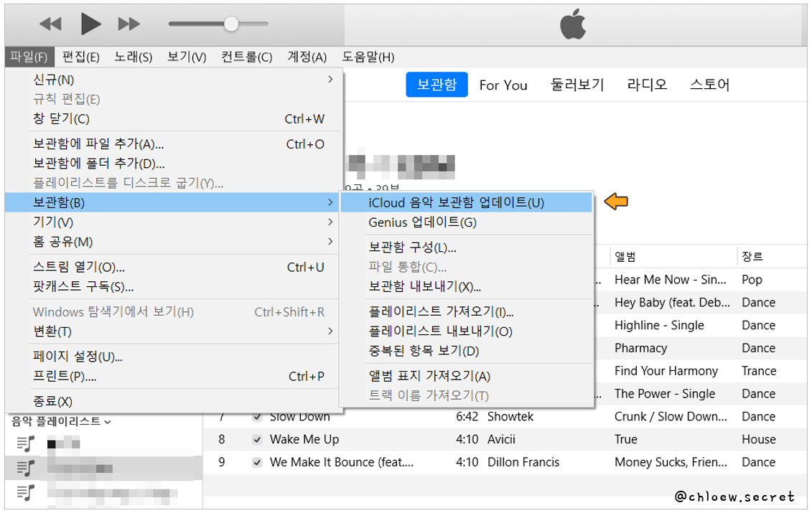Viewport: 812px width, 513px height.
Task: Click album Pharmacy
Action: pos(640,349)
